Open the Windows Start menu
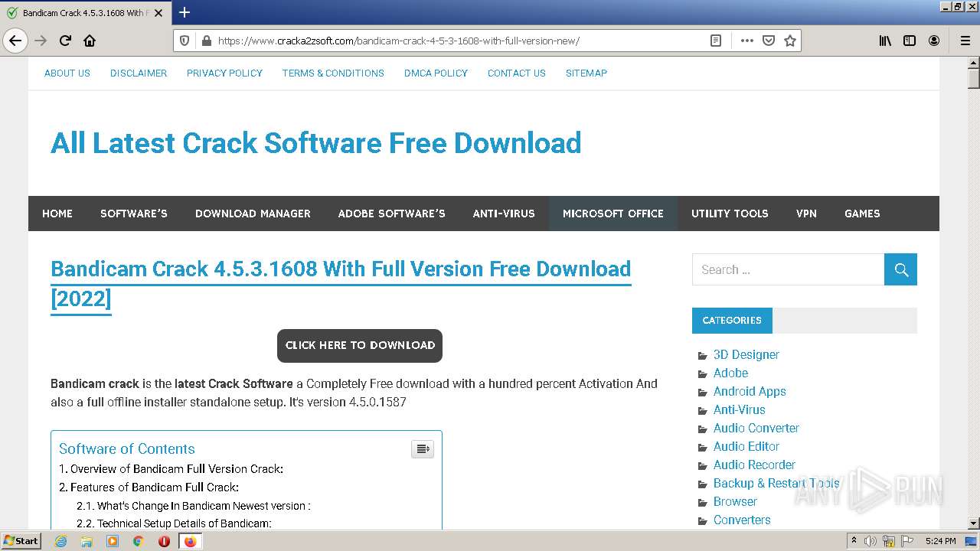 (21, 540)
